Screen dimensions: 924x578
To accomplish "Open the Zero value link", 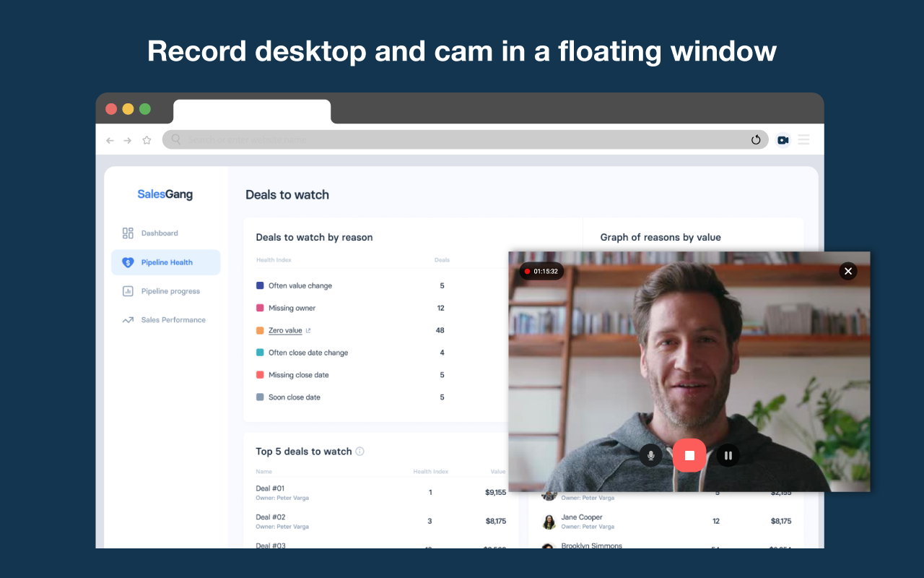I will [286, 330].
